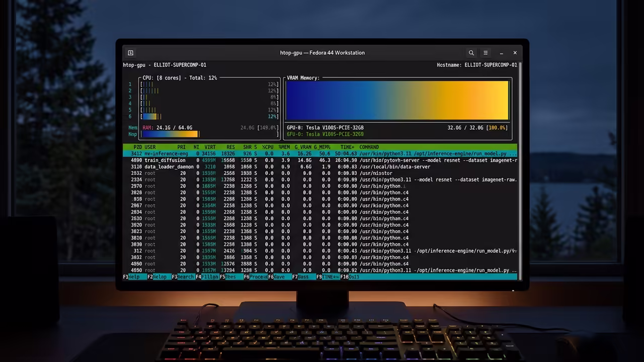Click the 50:04.63 time of nv-inference-eng

(x=346, y=154)
